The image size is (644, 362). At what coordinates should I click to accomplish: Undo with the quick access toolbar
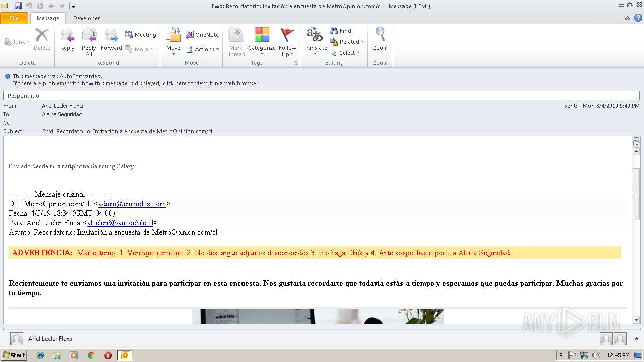pyautogui.click(x=29, y=6)
